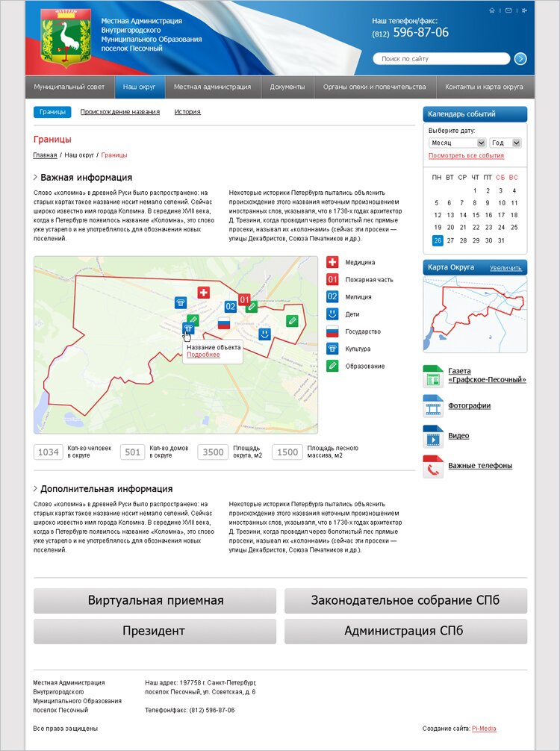Image resolution: width=560 pixels, height=751 pixels.
Task: Click the Медицина legend icon
Action: point(332,262)
